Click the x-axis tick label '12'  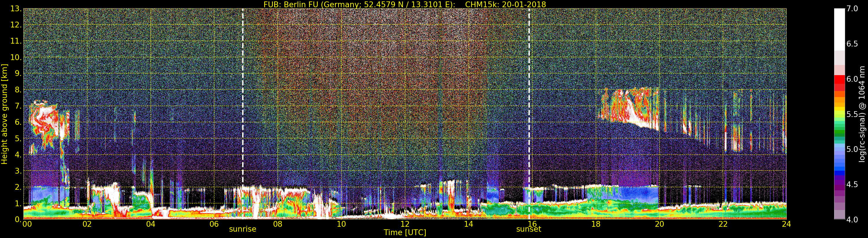405,224
